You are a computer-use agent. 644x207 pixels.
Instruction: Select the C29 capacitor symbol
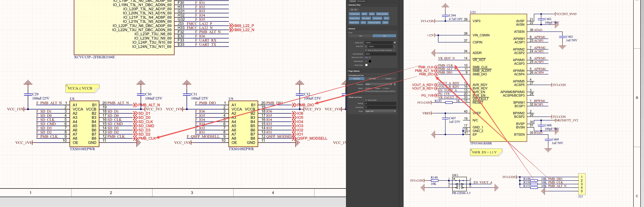click(x=28, y=94)
